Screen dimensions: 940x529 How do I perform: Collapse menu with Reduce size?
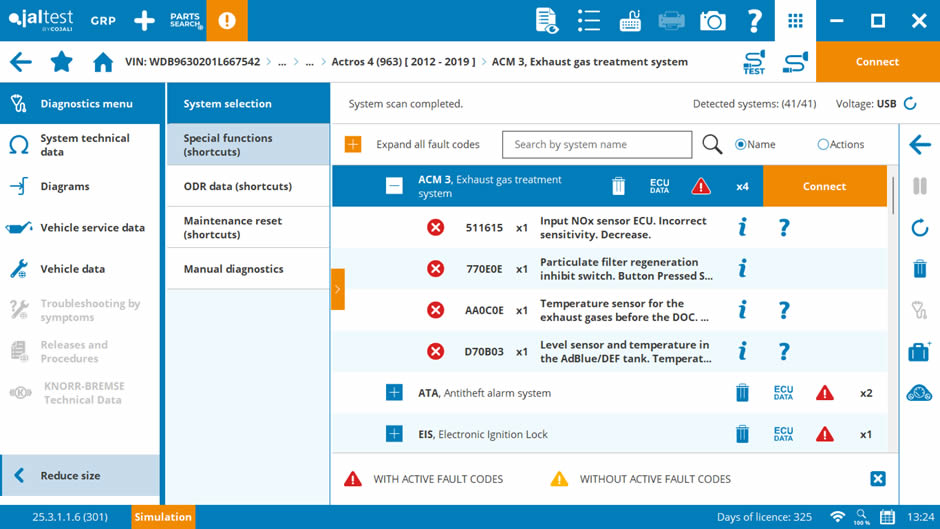[80, 476]
